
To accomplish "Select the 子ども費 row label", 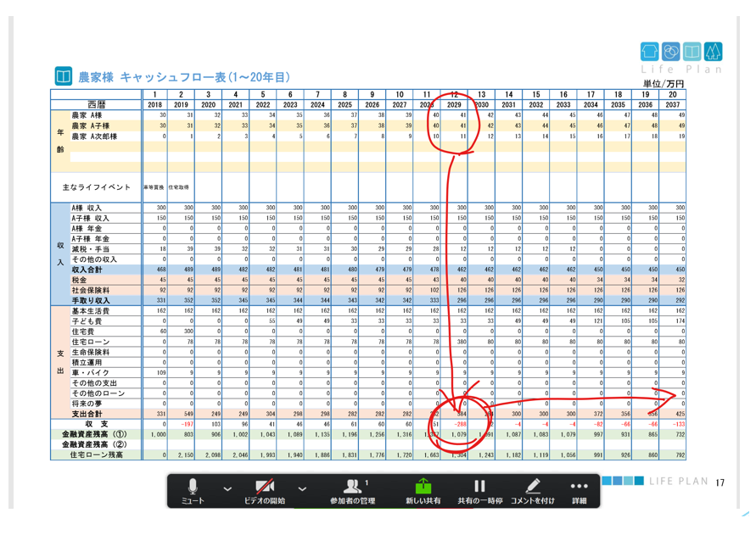I will pos(87,321).
